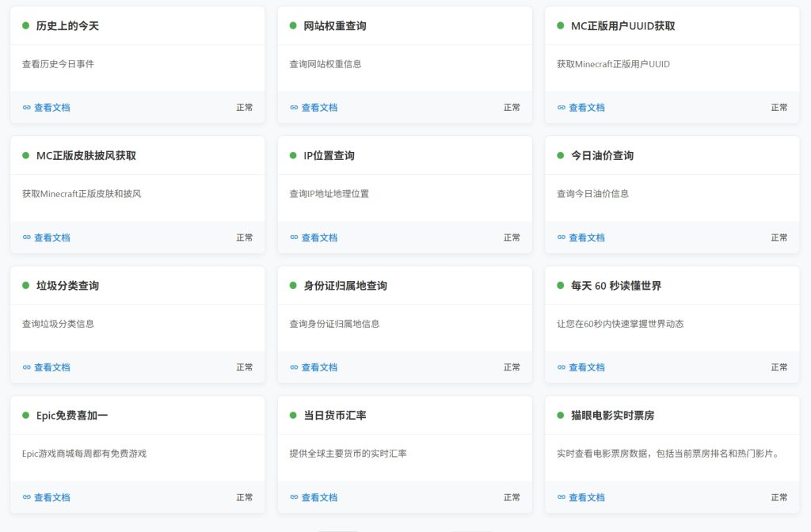Open the 查看文档 text in 网站权重查询 card

319,108
